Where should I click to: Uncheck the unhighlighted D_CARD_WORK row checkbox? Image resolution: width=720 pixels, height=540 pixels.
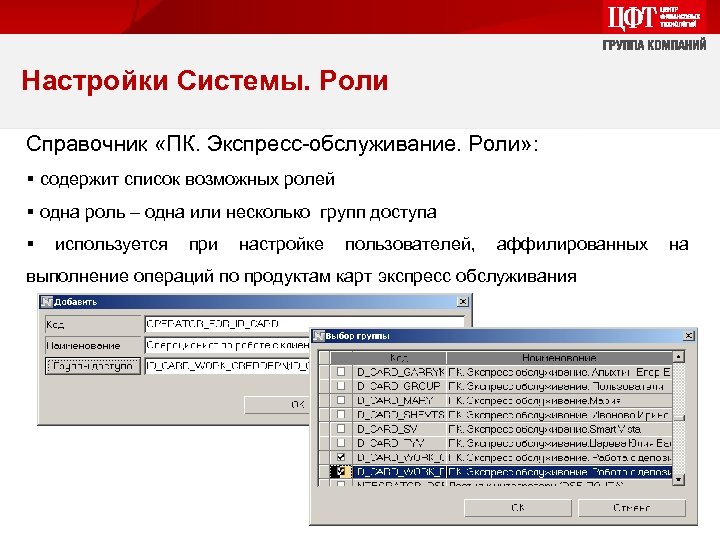pos(341,457)
